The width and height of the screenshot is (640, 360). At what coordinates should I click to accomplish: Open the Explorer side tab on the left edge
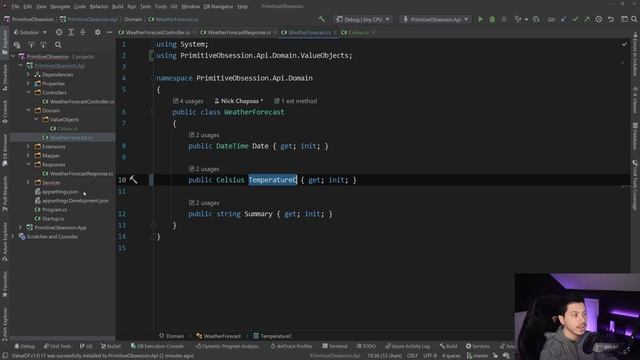pos(5,42)
